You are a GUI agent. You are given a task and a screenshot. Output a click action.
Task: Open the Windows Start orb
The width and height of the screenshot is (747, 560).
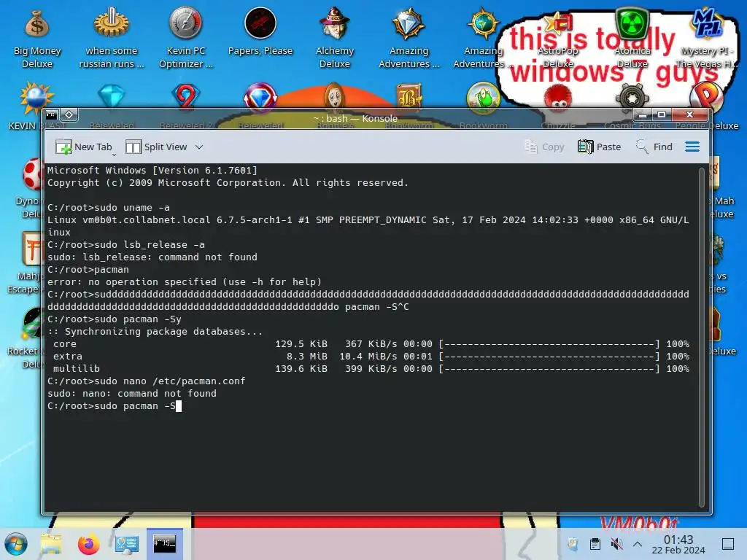16,544
